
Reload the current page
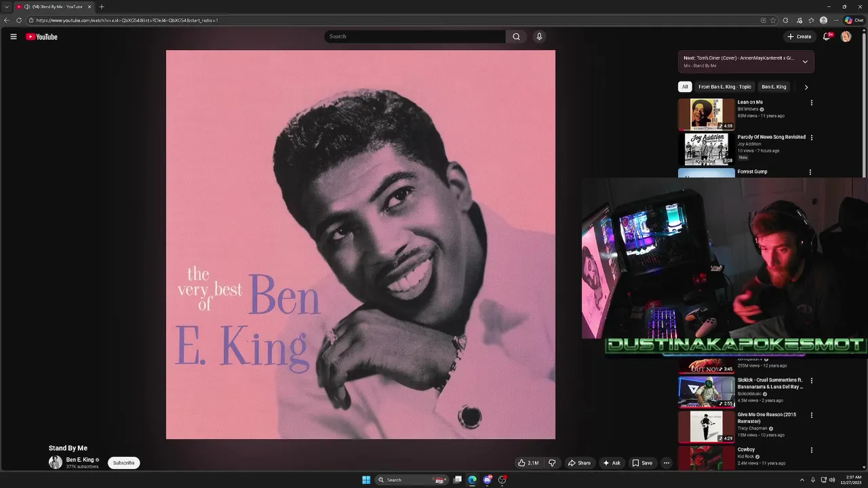coord(19,20)
